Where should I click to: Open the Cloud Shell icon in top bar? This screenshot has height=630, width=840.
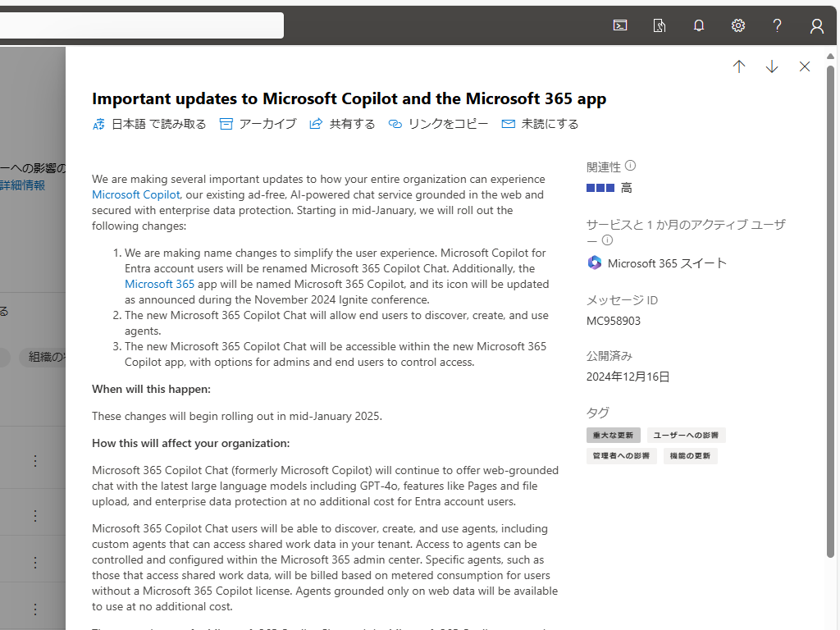pyautogui.click(x=620, y=25)
